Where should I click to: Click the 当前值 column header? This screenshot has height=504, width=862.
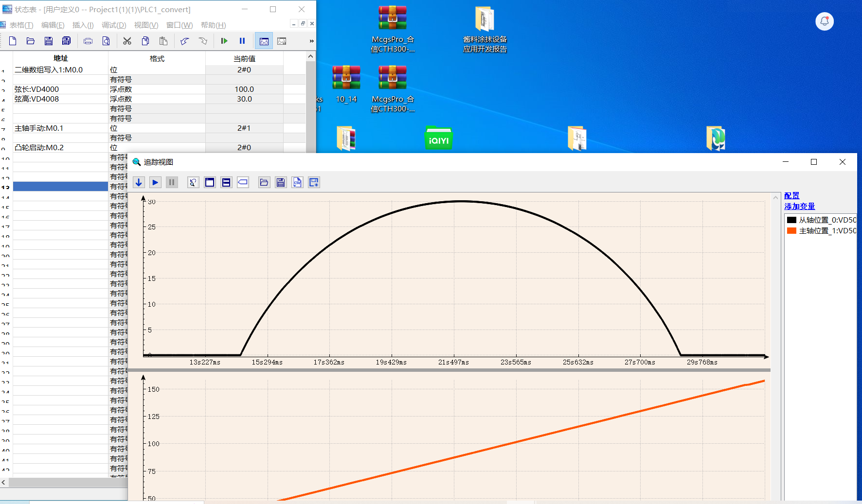(x=244, y=58)
